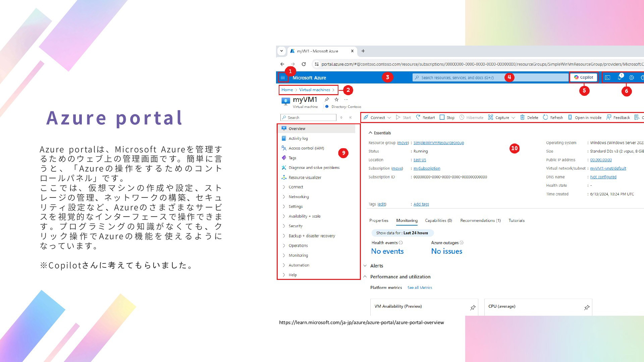Switch to the Recommendations (1) tab
This screenshot has height=362, width=644.
[x=480, y=221]
